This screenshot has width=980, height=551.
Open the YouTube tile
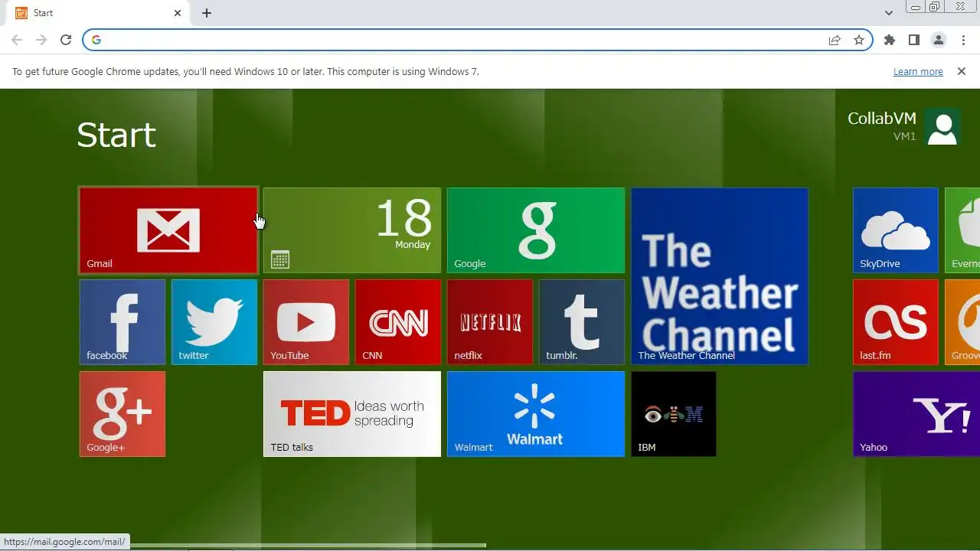tap(306, 322)
